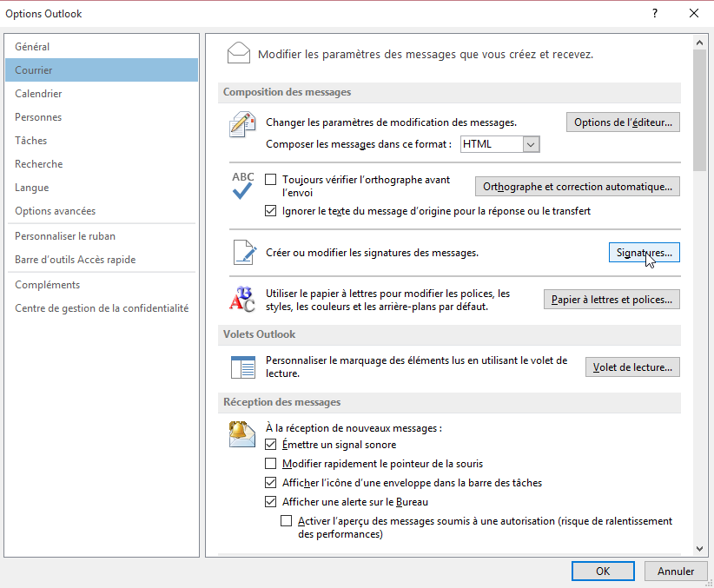Open Orthographe et correction automatique

pyautogui.click(x=578, y=186)
